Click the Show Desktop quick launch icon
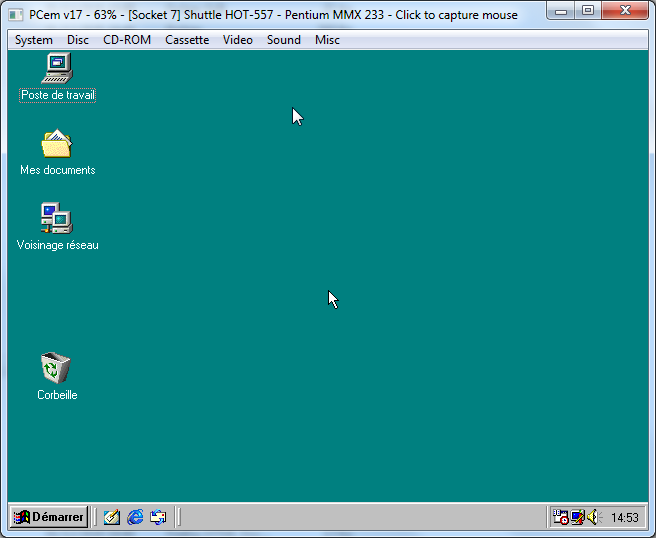Screen dimensions: 656x538 [112, 517]
